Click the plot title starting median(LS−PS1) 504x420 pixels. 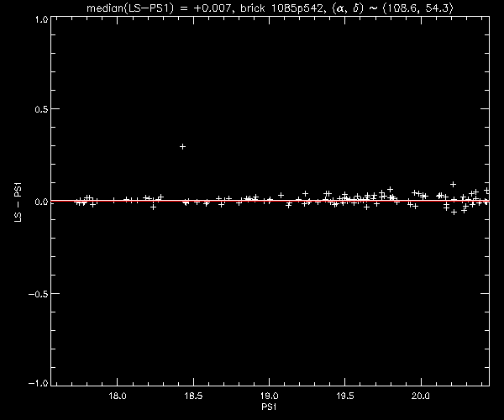[270, 8]
